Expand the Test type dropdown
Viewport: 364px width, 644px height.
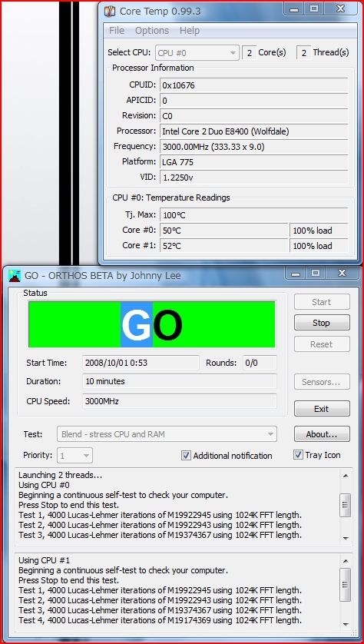167,434
